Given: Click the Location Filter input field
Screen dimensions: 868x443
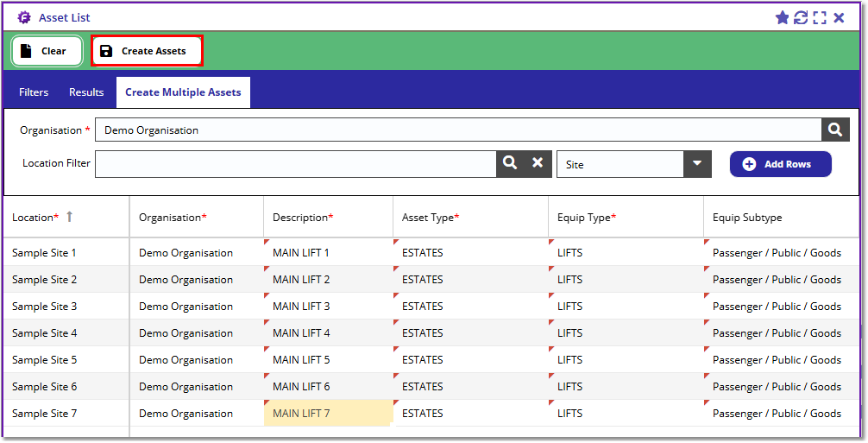Looking at the screenshot, I should pos(296,164).
